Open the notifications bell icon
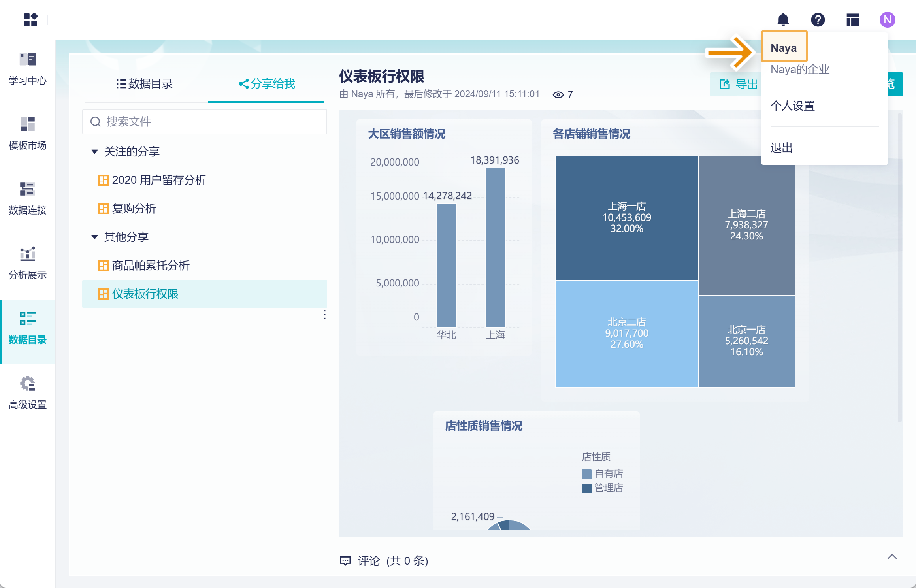916x588 pixels. click(783, 19)
